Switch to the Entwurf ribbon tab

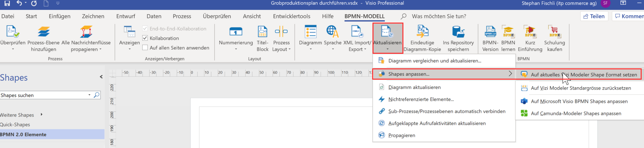pos(126,16)
